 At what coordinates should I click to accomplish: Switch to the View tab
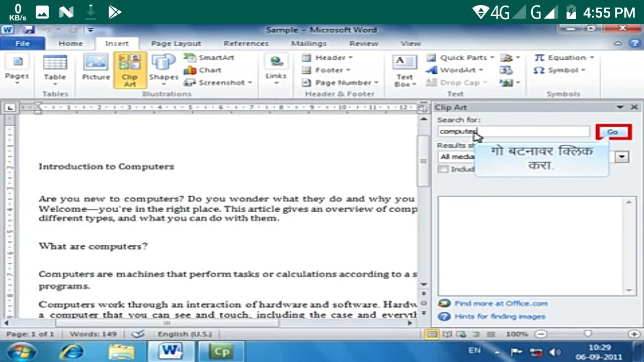coord(411,44)
